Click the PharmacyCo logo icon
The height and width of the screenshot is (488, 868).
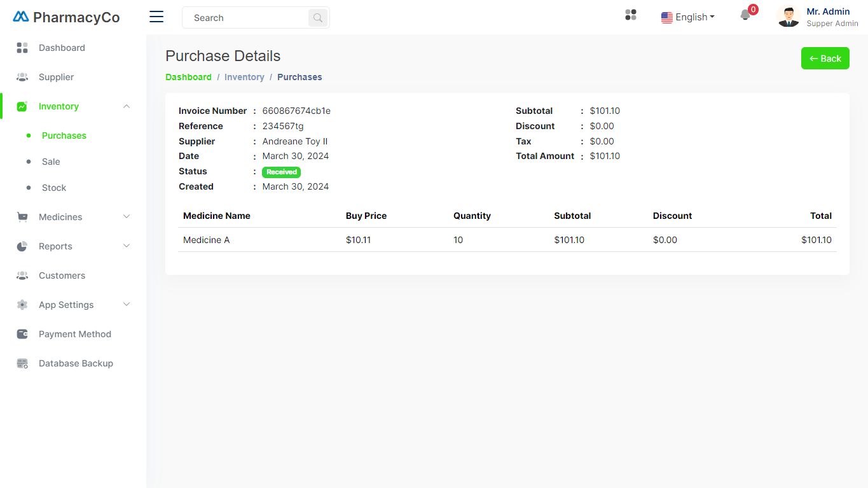(x=21, y=17)
